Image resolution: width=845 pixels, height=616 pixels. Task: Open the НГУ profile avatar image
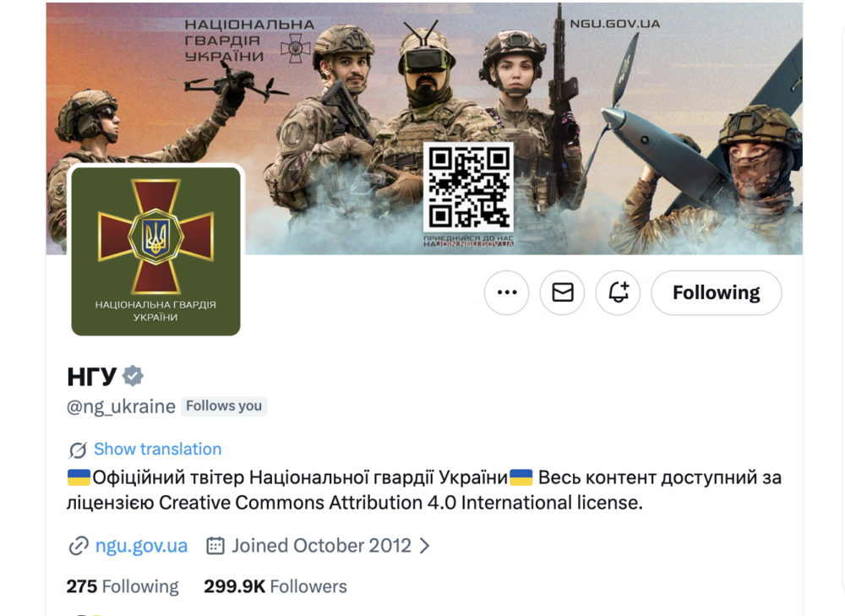pyautogui.click(x=155, y=251)
